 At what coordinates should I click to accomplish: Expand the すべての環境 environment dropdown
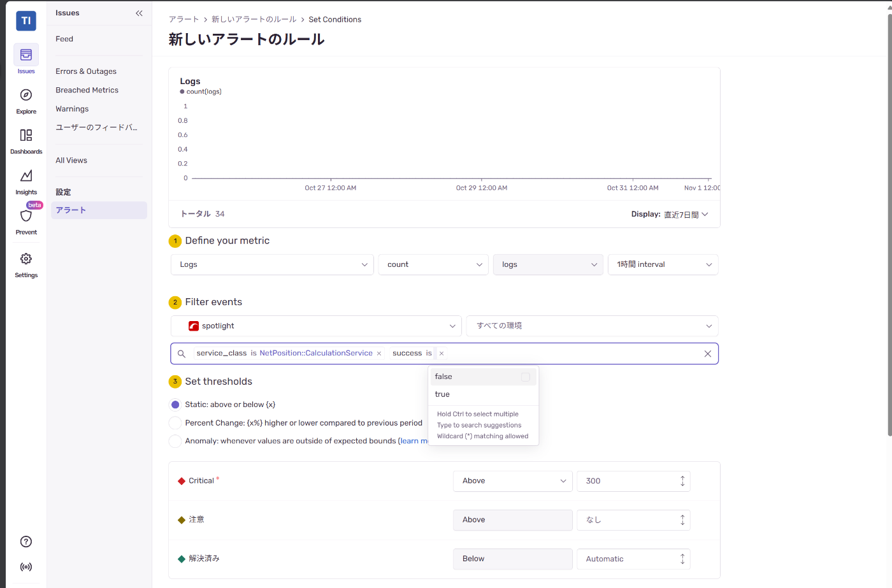[592, 326]
